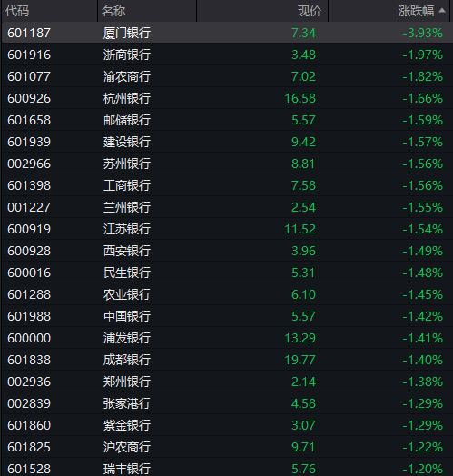Select the 中国银行 stock name

127,316
